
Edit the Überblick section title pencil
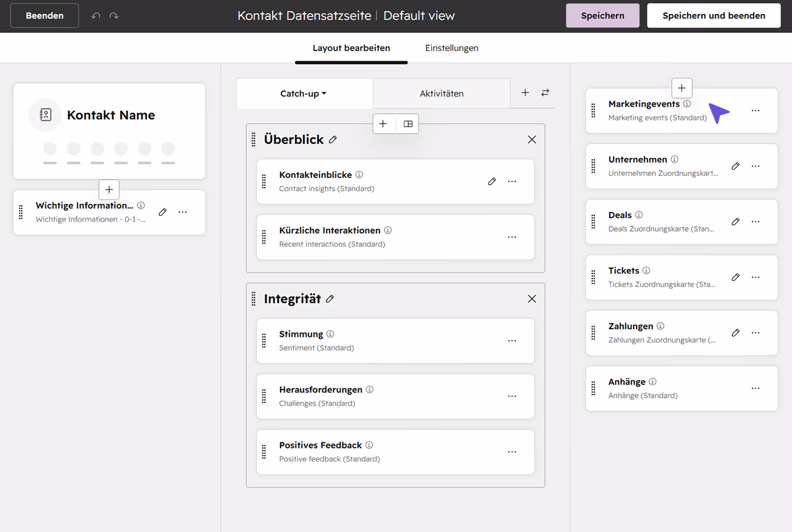click(332, 139)
